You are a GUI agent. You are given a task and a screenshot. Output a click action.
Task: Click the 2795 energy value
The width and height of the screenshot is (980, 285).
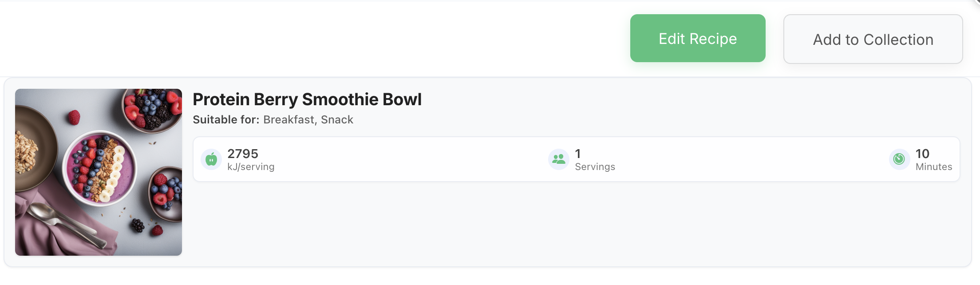242,154
